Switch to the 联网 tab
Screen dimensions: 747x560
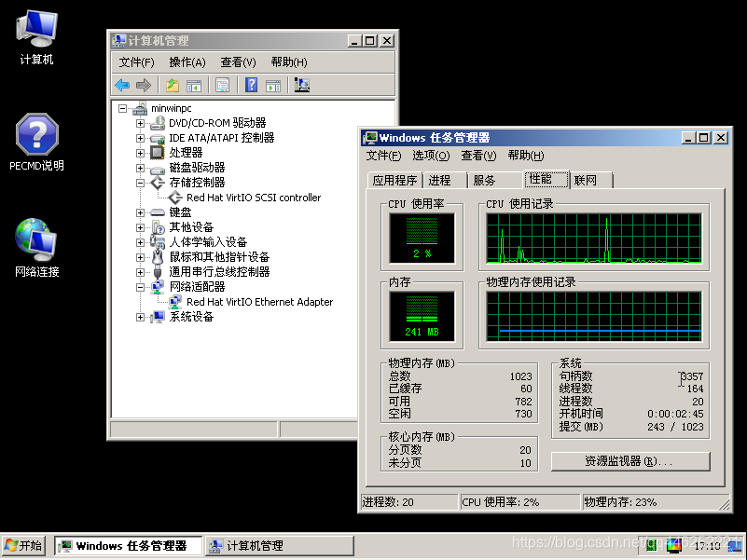click(589, 181)
